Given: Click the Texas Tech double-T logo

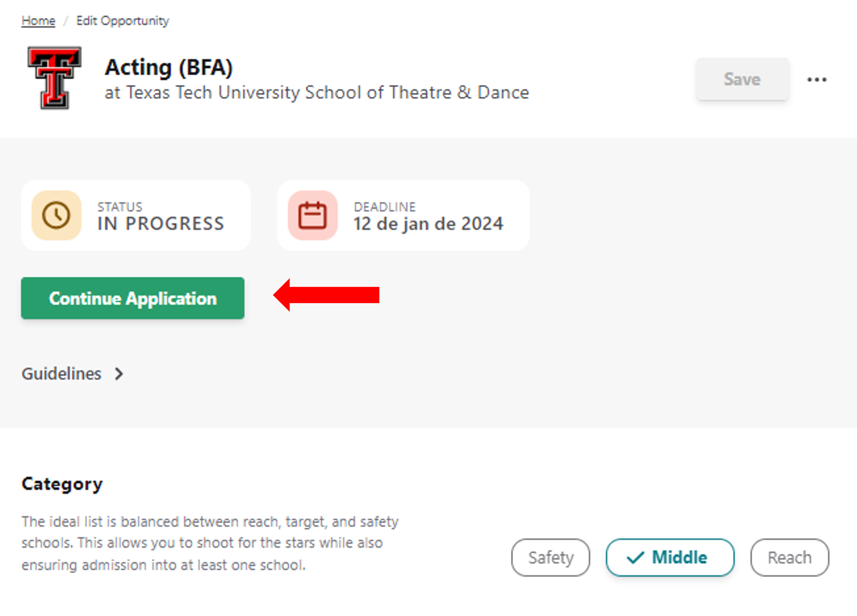Looking at the screenshot, I should click(55, 78).
